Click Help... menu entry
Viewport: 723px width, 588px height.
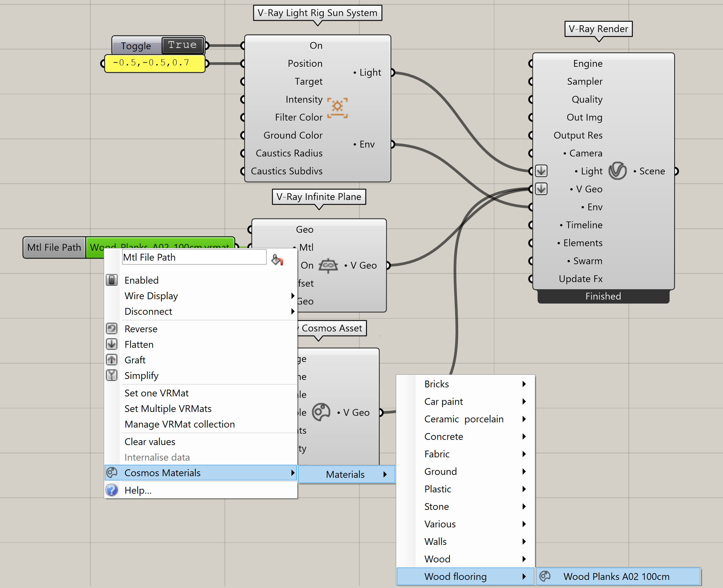(201, 490)
